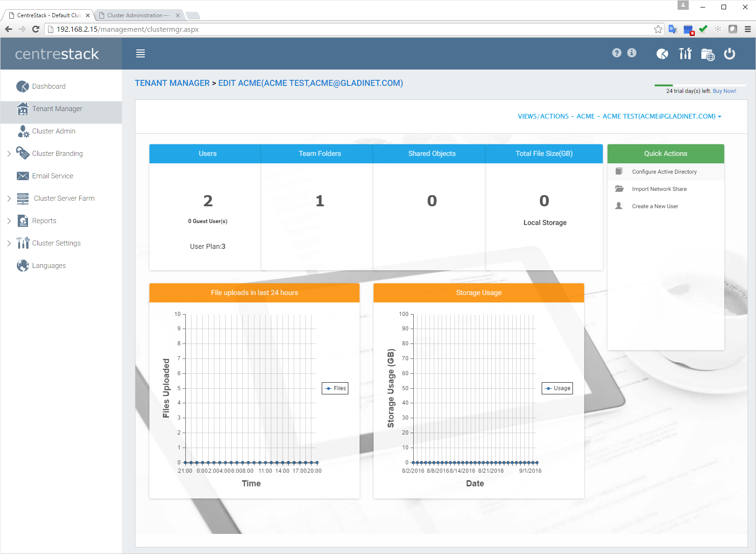Click Import Network Share quick action
This screenshot has height=554, width=756.
pos(666,189)
